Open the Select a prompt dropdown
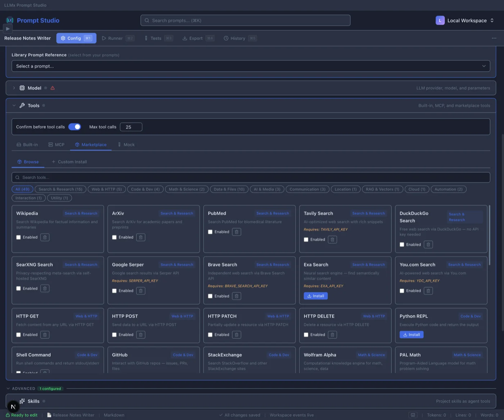Screen dimensions: 504x420 point(251,66)
